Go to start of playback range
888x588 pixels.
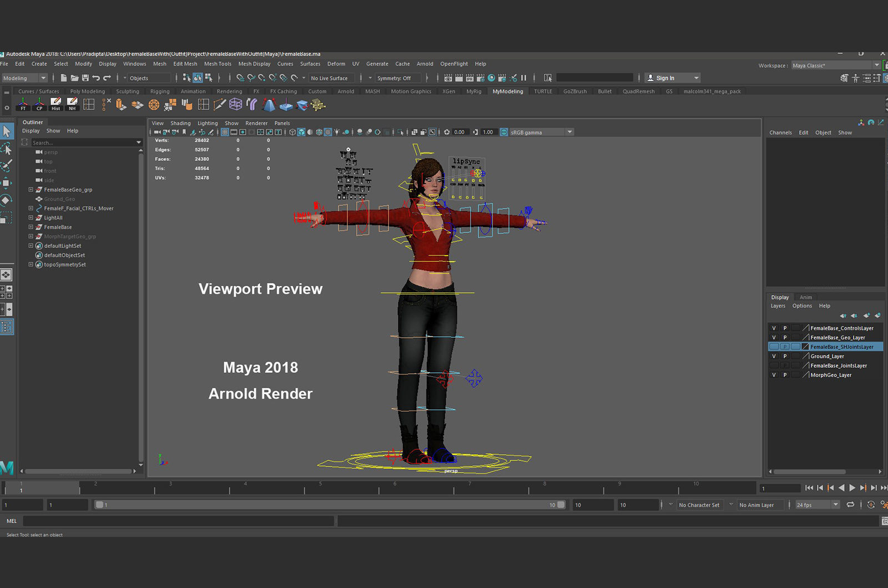809,488
